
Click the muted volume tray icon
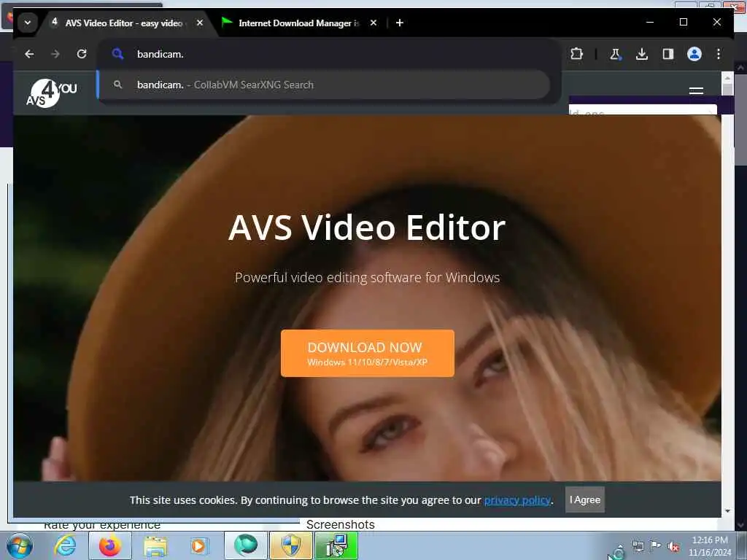(673, 547)
